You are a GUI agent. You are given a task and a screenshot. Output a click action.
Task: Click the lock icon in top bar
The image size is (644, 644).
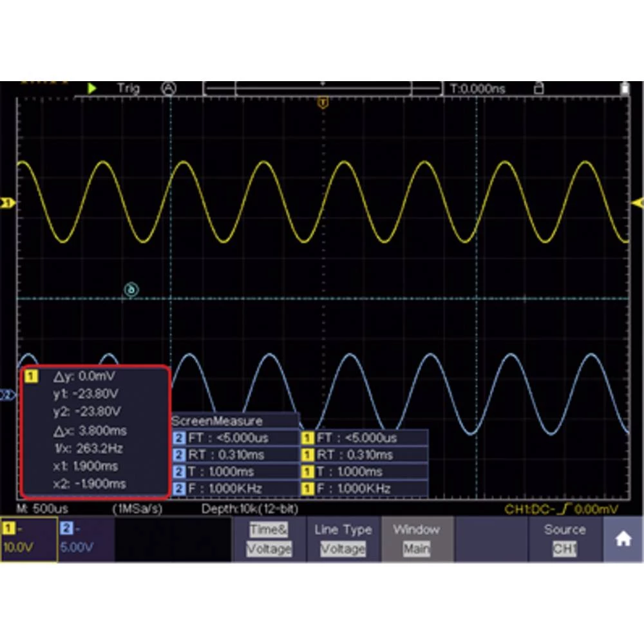coord(539,88)
